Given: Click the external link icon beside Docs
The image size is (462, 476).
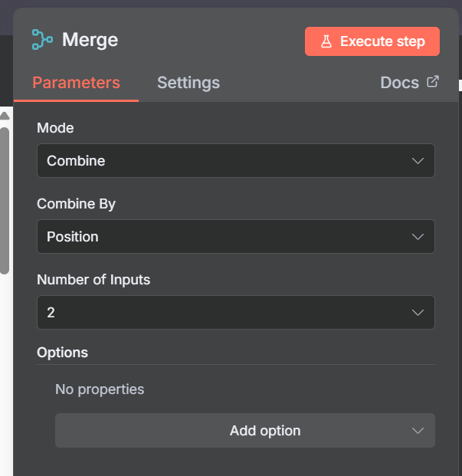Looking at the screenshot, I should pos(433,82).
